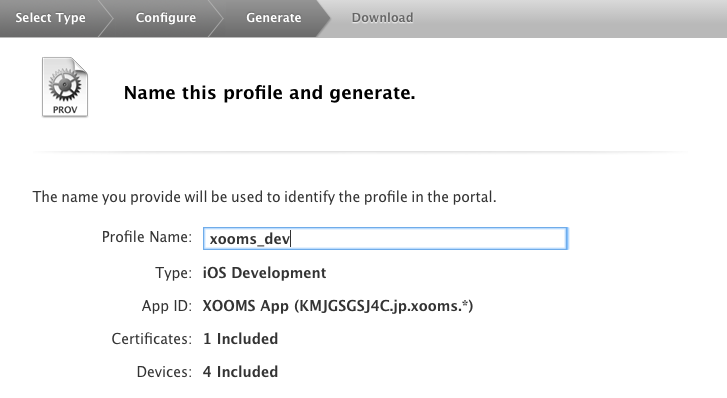727x398 pixels.
Task: Go back to the Select Type step
Action: click(50, 18)
